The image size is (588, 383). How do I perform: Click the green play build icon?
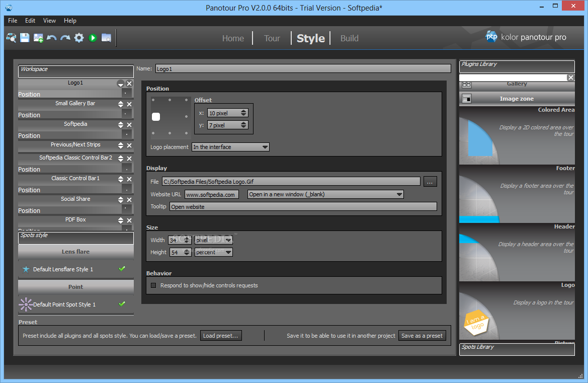(x=93, y=38)
